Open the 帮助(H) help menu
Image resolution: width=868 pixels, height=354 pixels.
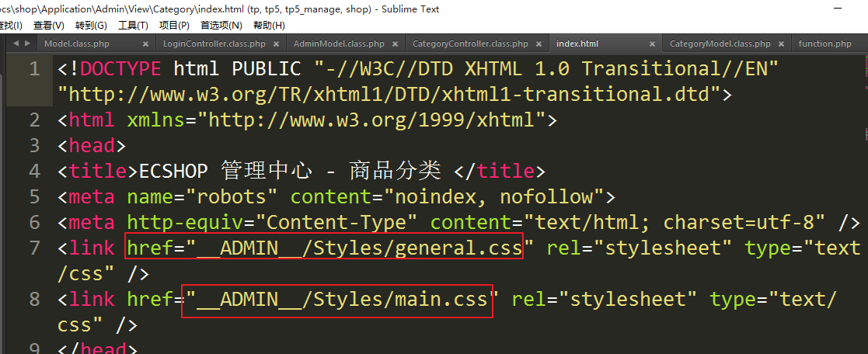[269, 26]
